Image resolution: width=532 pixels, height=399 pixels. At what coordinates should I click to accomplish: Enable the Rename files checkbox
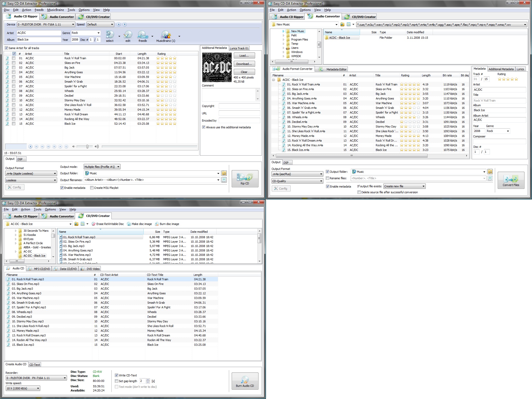pos(328,178)
